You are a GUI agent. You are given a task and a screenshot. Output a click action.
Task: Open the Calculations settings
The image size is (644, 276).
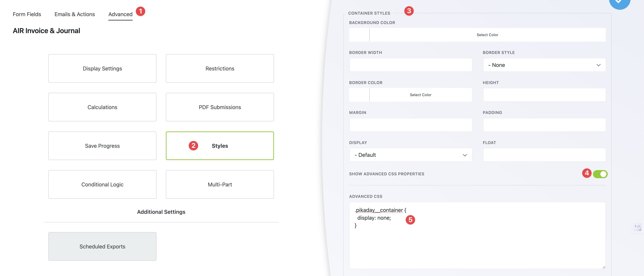coord(102,107)
